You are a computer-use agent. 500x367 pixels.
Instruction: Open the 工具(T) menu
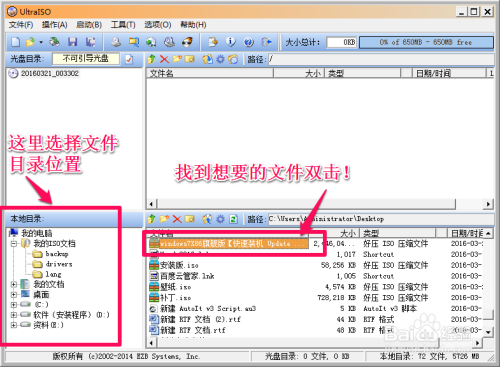(123, 25)
